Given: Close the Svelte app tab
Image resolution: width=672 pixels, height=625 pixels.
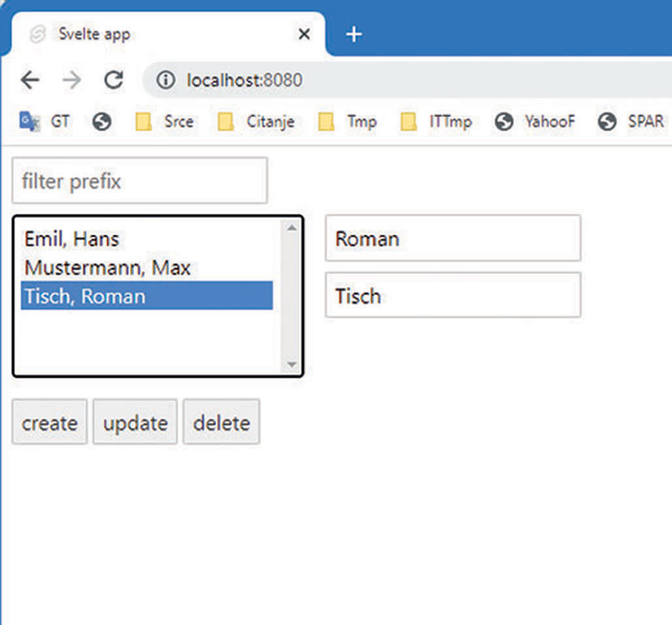Looking at the screenshot, I should pyautogui.click(x=304, y=35).
